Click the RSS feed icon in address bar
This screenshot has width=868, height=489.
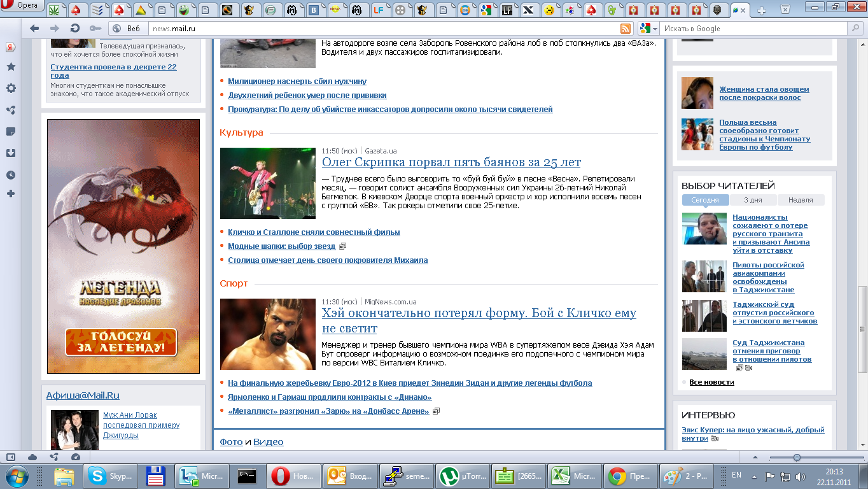click(x=626, y=28)
